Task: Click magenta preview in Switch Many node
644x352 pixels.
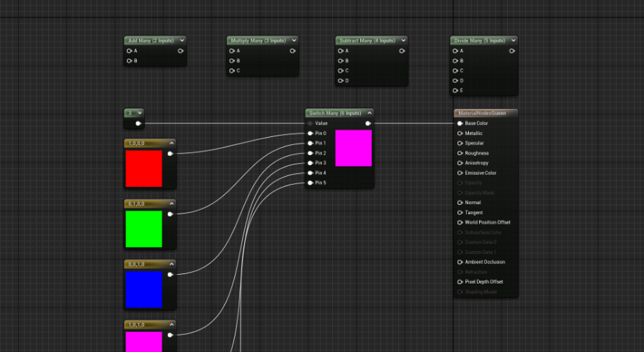Action: pos(353,149)
